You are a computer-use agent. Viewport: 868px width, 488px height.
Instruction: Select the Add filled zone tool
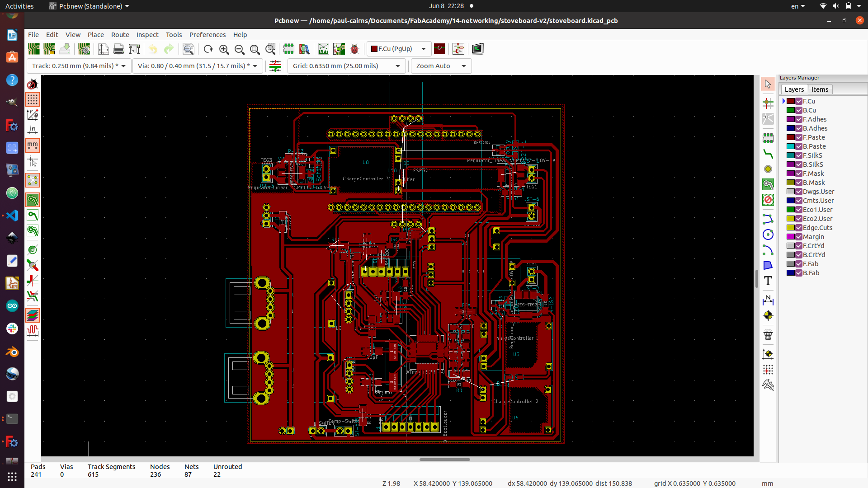coord(768,184)
